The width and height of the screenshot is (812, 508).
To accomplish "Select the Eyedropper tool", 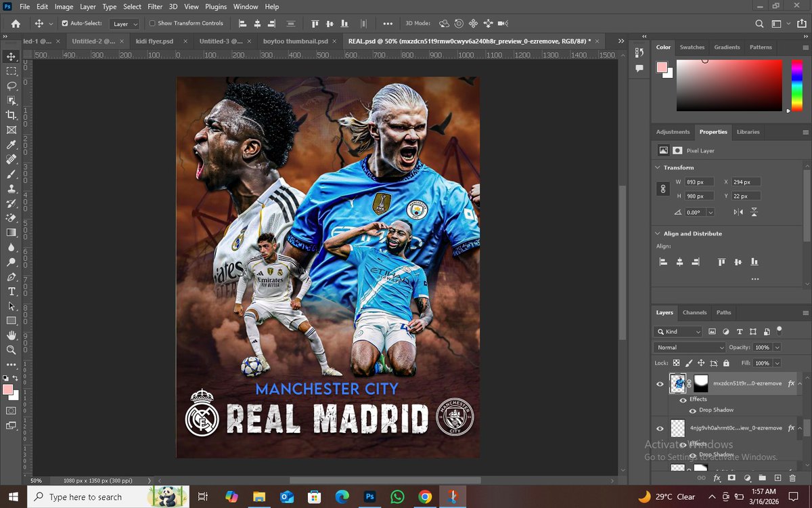I will click(12, 145).
